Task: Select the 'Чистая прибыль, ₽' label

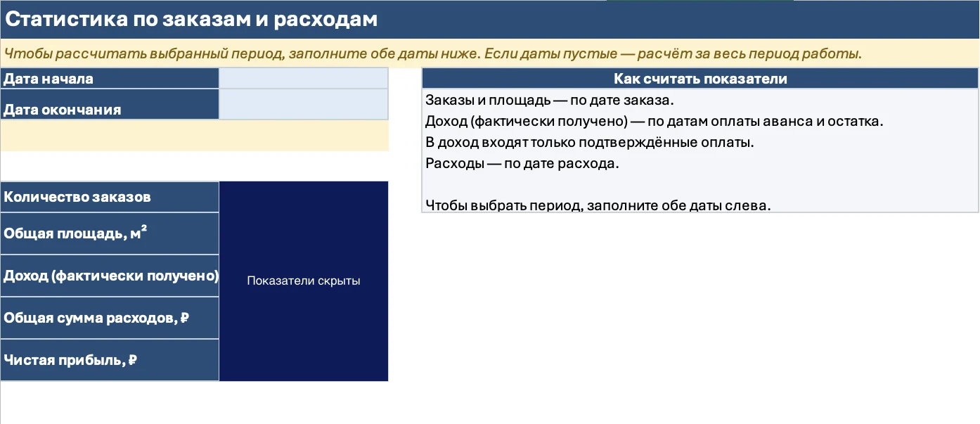Action: [110, 360]
